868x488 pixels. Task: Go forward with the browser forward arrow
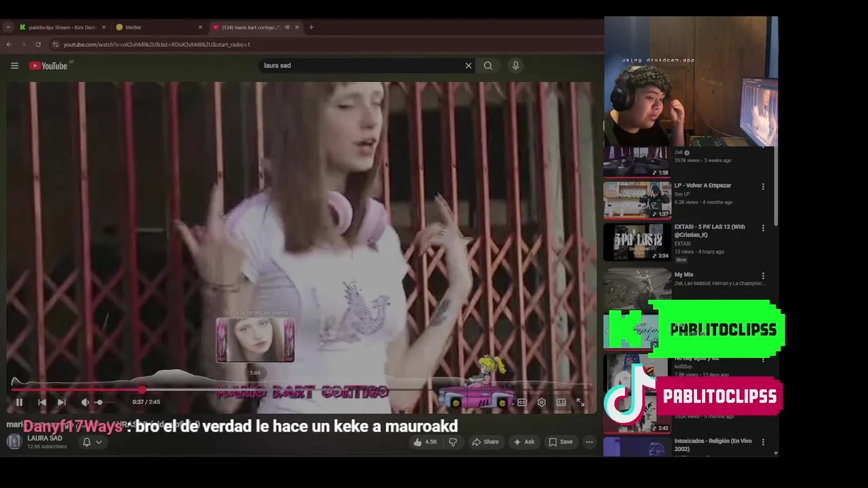point(23,44)
